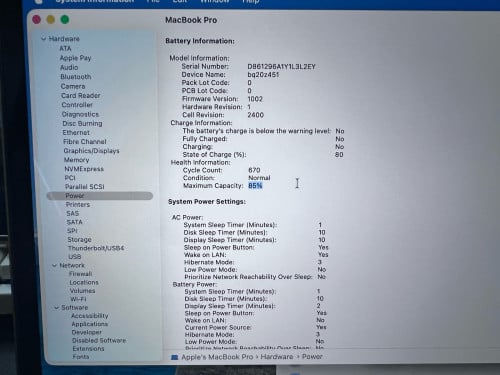Select Applications under Software
Viewport: 500px width, 375px height.
[x=90, y=324]
